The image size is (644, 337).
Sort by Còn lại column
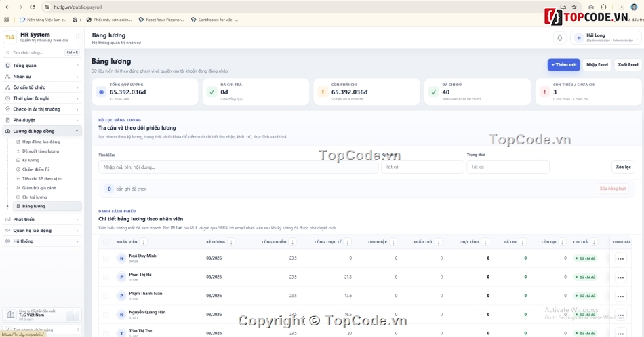click(x=562, y=242)
